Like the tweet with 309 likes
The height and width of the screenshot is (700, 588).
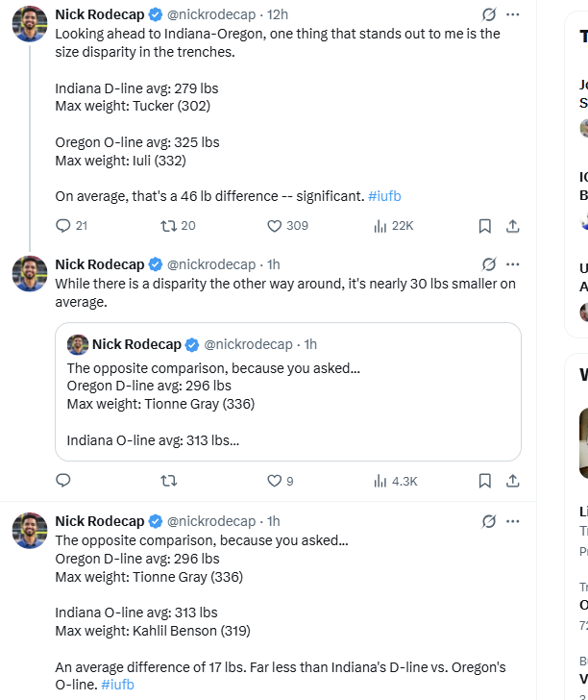tap(274, 226)
